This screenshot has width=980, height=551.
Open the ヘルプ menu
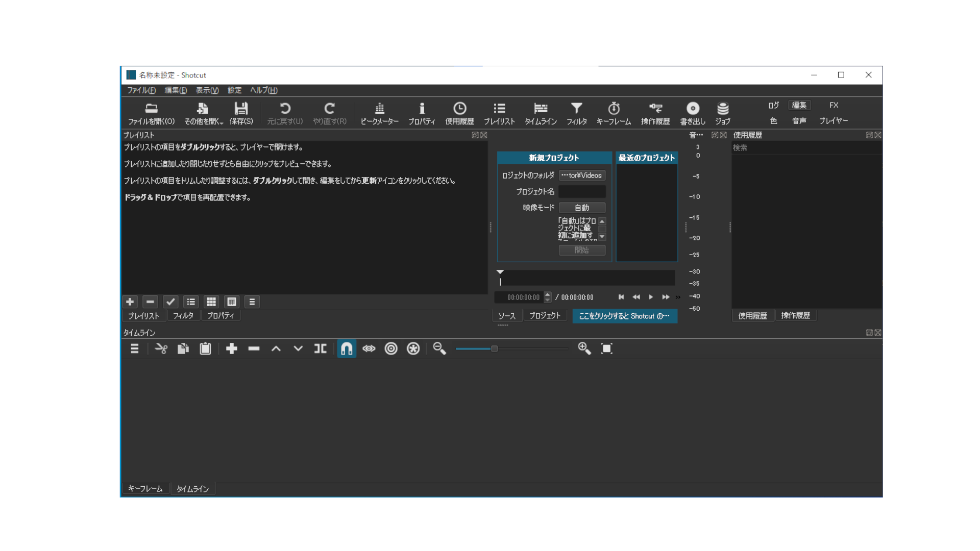pos(264,90)
